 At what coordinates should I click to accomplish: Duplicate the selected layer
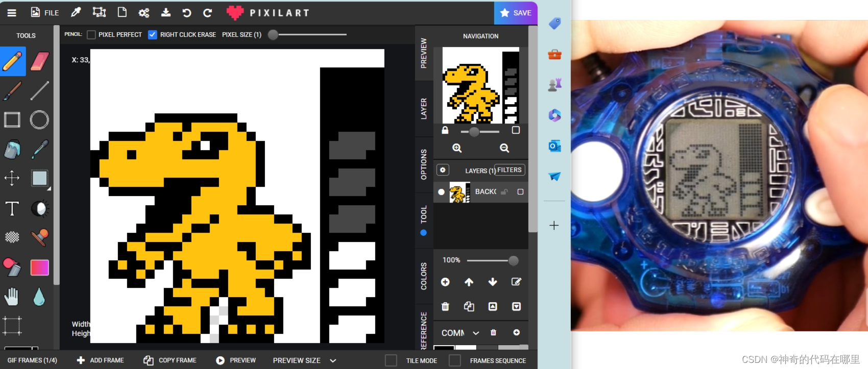click(469, 306)
